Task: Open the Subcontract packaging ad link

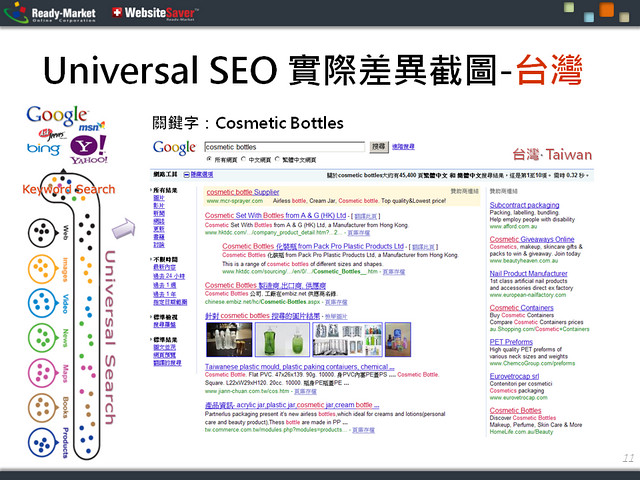Action: coord(524,205)
